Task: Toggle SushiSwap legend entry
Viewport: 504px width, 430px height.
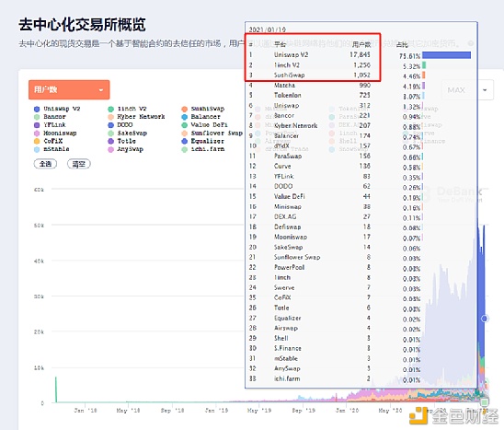Action: click(203, 109)
